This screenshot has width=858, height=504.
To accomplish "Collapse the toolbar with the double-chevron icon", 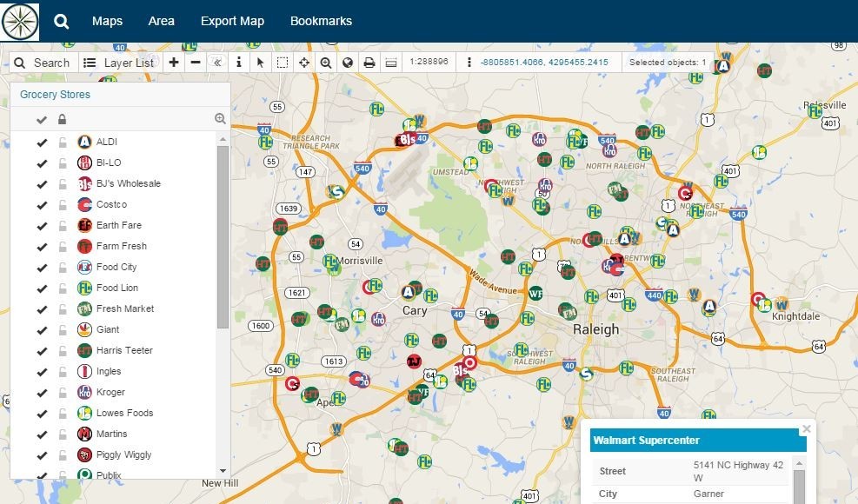I will tap(217, 63).
